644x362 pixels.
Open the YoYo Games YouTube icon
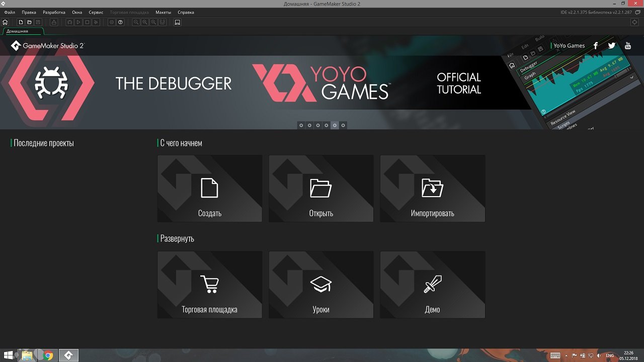coord(627,46)
